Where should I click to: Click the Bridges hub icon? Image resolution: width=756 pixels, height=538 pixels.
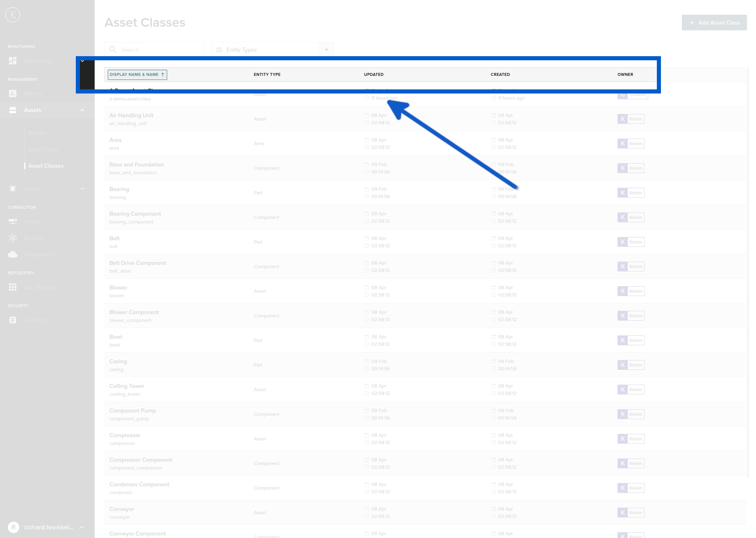(13, 238)
